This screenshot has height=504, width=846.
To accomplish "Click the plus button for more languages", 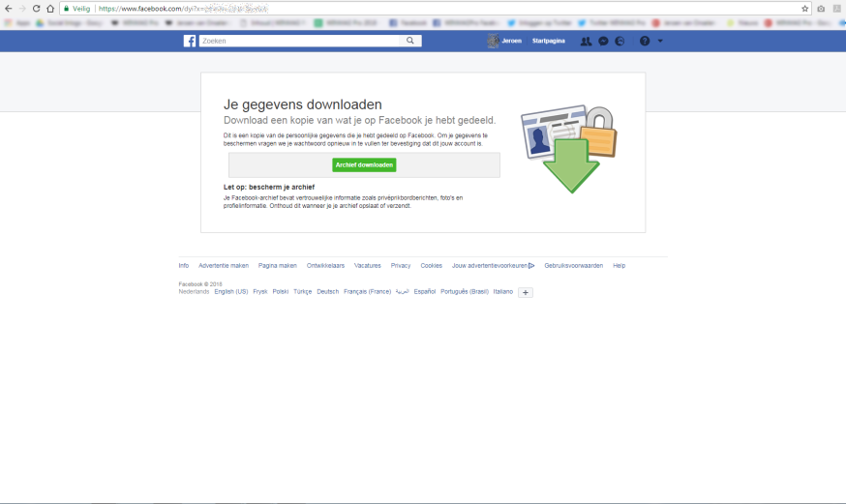I will coord(526,292).
